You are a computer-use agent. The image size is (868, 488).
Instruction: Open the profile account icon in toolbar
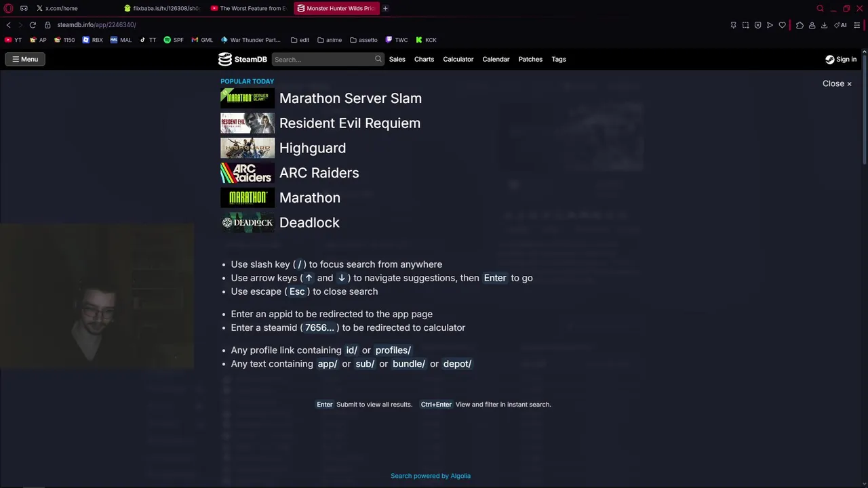[x=812, y=25]
